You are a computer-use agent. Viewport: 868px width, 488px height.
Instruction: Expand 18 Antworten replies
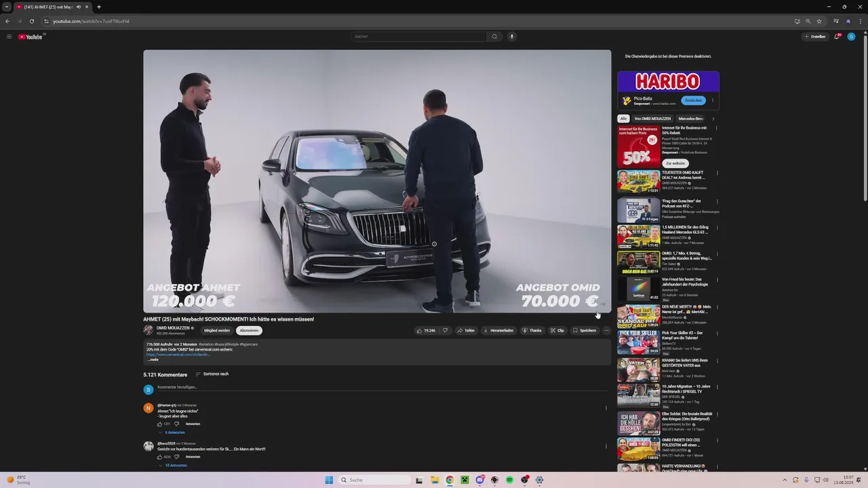[x=173, y=466]
